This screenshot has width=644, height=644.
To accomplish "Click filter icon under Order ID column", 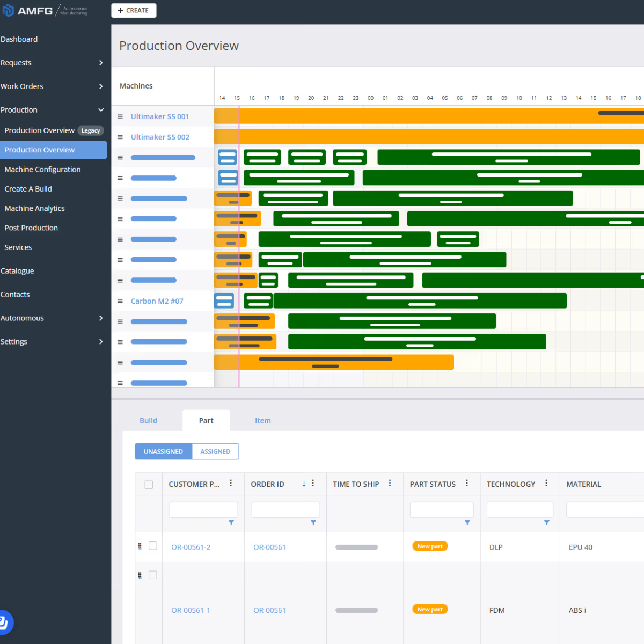I will pos(313,523).
